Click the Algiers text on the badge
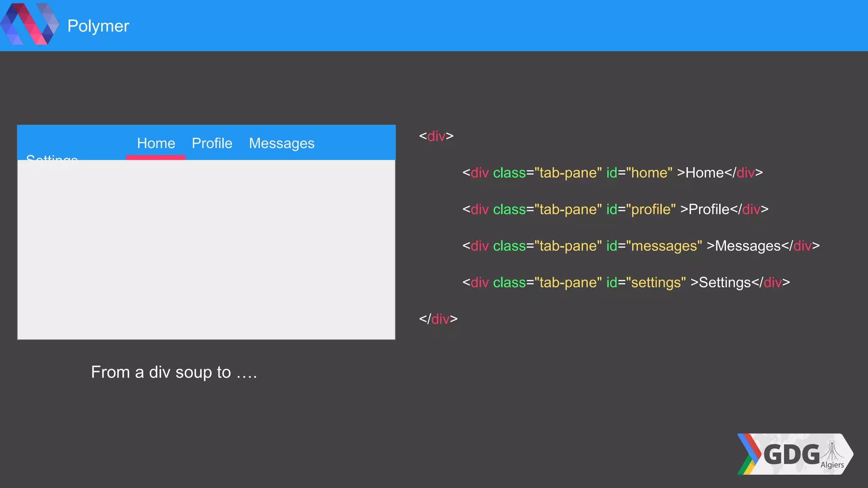868x488 pixels. [x=832, y=465]
